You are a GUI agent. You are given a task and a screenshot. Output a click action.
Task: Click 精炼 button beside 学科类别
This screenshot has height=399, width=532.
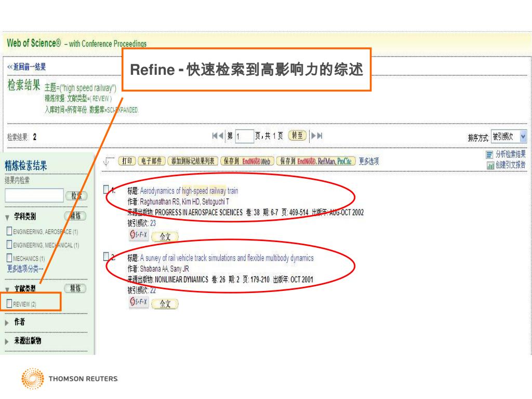point(75,216)
